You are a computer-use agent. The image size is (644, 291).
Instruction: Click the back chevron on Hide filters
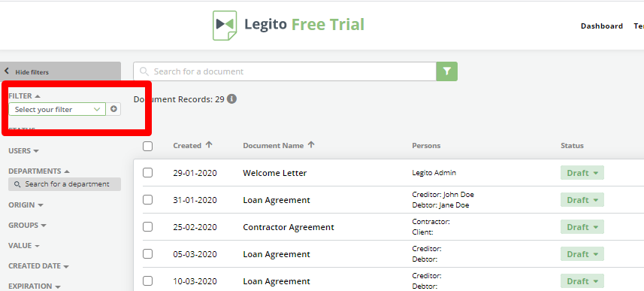click(7, 71)
